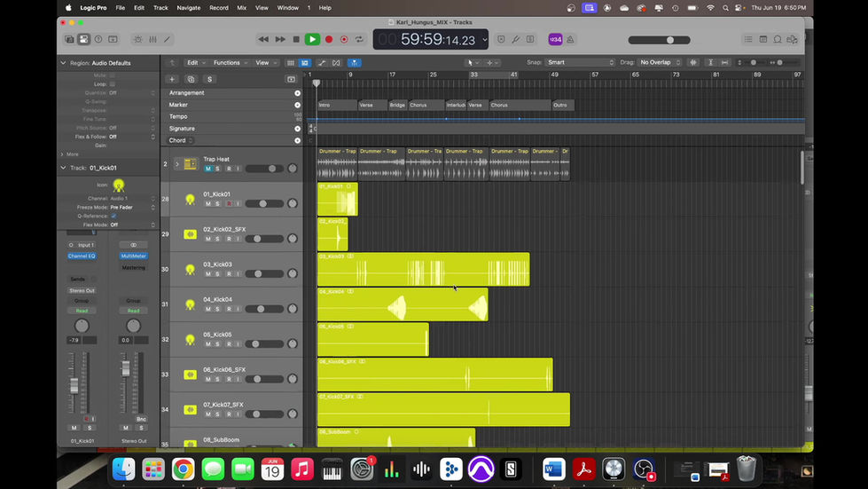Solo the 01_Kick01 track
Image resolution: width=868 pixels, height=489 pixels.
(217, 204)
